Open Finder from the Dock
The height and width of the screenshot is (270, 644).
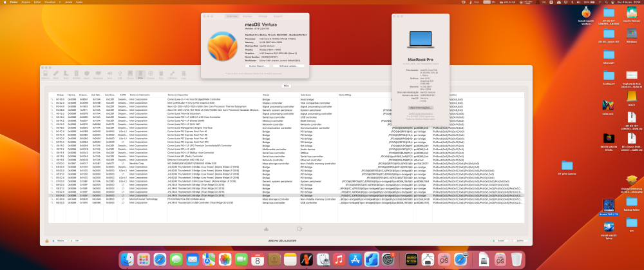tap(128, 260)
